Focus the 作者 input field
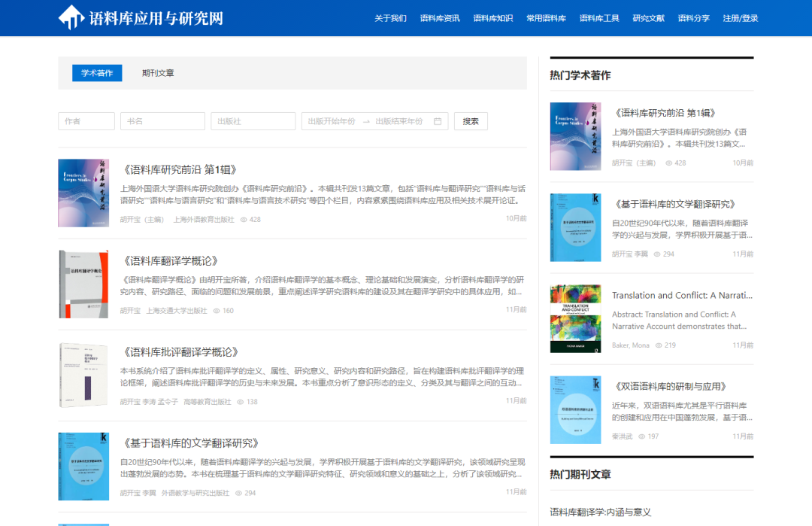 (x=86, y=121)
